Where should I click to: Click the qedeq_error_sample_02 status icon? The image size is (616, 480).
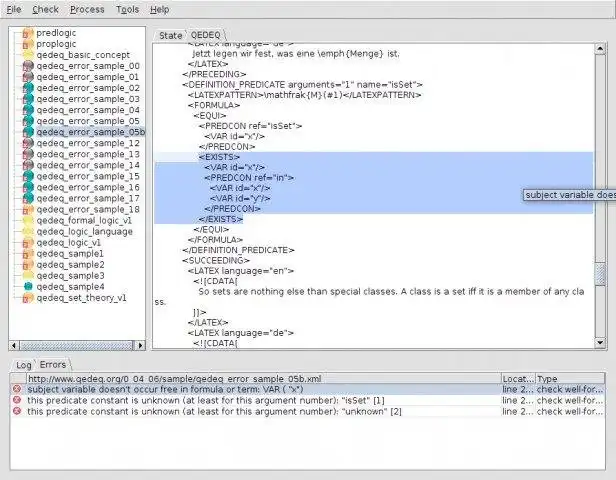point(28,88)
